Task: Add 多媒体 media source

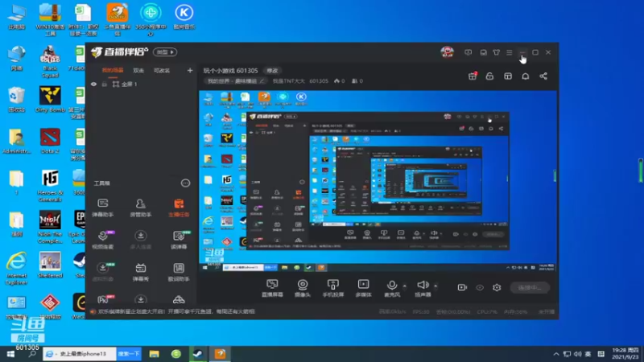Action: pos(363,288)
